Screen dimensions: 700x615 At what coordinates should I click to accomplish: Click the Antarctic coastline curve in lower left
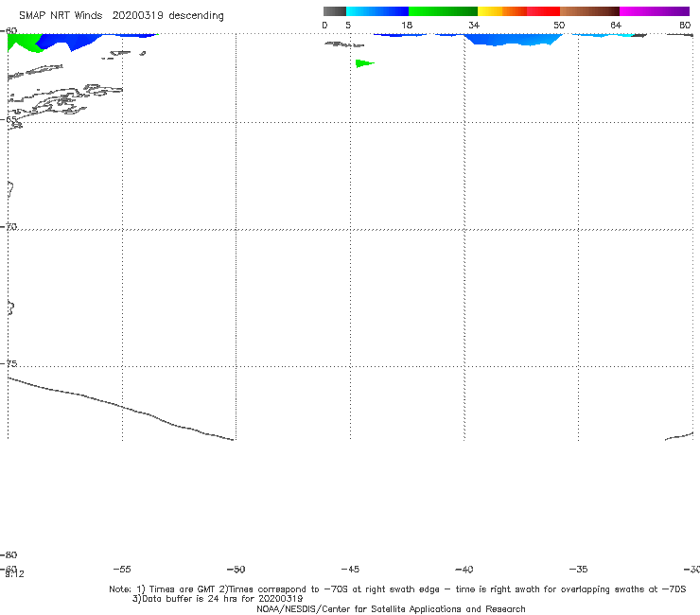coord(121,409)
